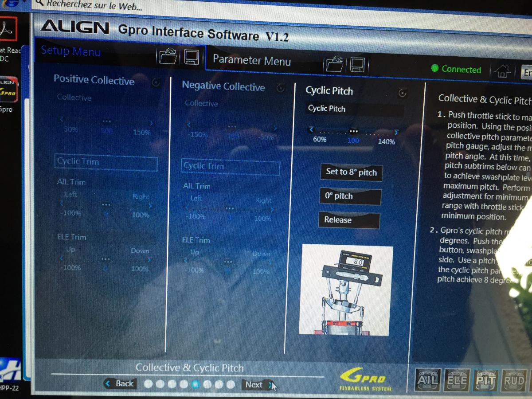532x399 pixels.
Task: Click the Set to 8° pitch button
Action: pos(351,172)
